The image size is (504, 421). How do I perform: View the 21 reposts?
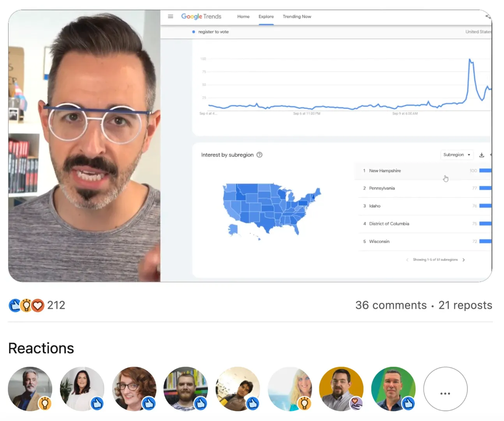[x=465, y=305]
